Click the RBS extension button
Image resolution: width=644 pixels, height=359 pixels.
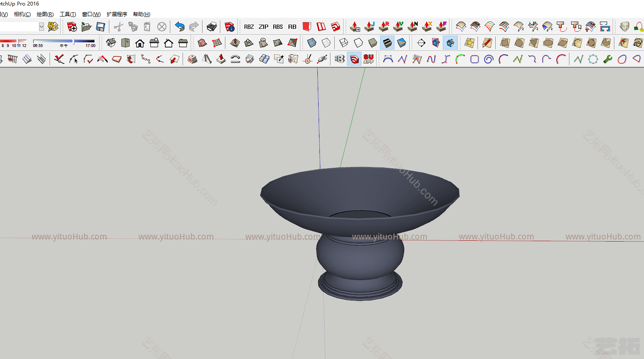[278, 27]
